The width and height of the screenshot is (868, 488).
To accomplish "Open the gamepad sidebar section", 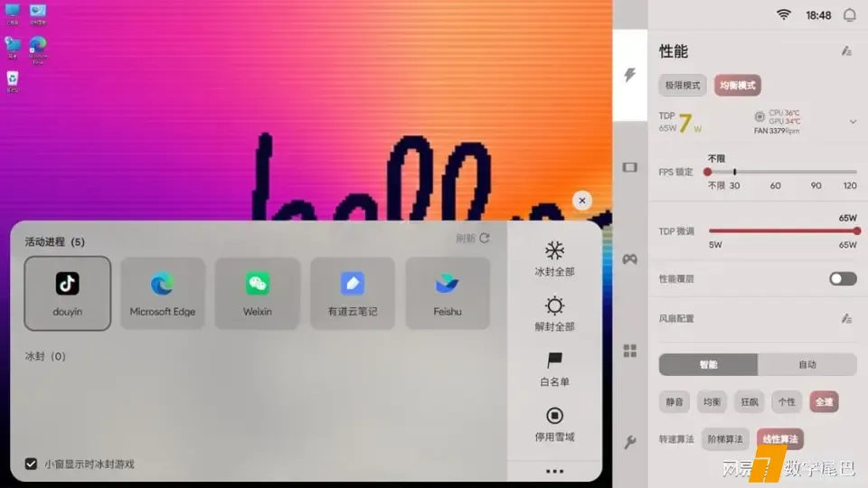I will (629, 258).
